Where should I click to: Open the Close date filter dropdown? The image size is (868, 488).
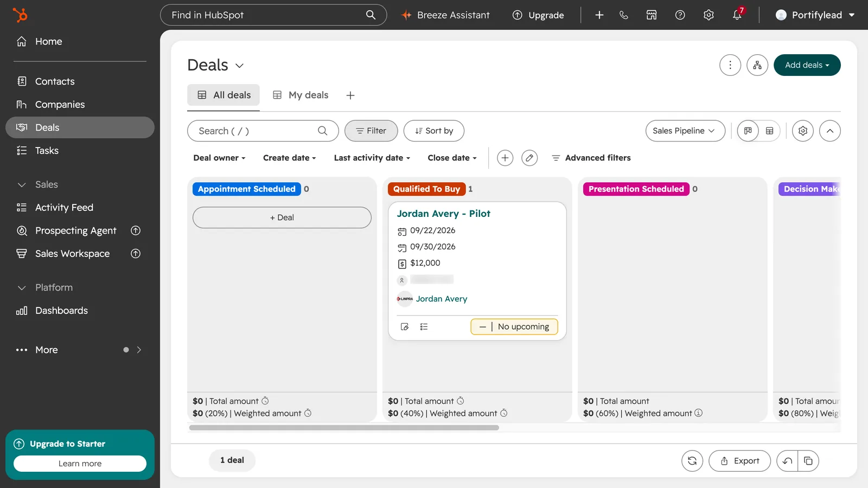pyautogui.click(x=452, y=158)
